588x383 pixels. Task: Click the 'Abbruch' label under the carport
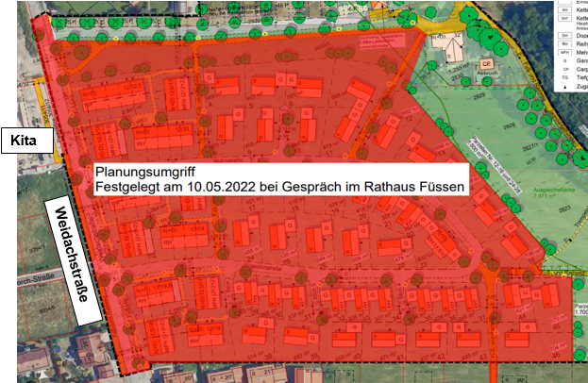(x=487, y=73)
